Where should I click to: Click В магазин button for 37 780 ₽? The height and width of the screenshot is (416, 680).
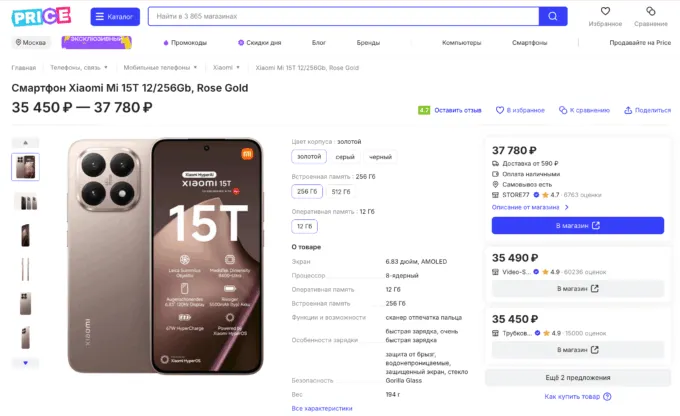[577, 226]
